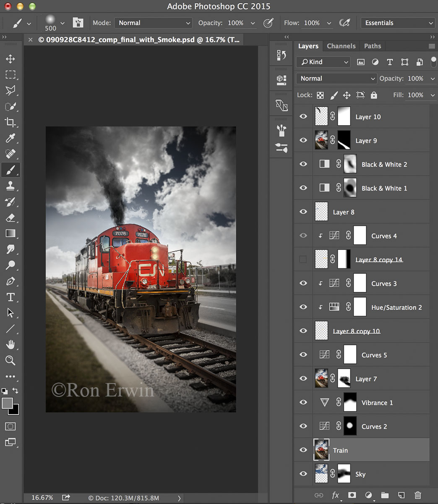The width and height of the screenshot is (438, 504).
Task: Hide Hue/Saturation 2 layer
Action: 303,307
